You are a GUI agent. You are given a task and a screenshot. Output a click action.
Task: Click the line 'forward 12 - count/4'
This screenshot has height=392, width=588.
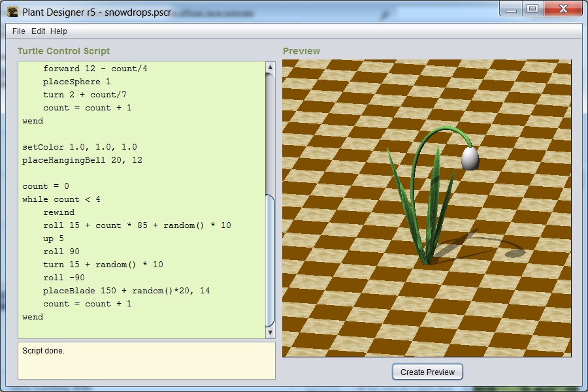[95, 69]
